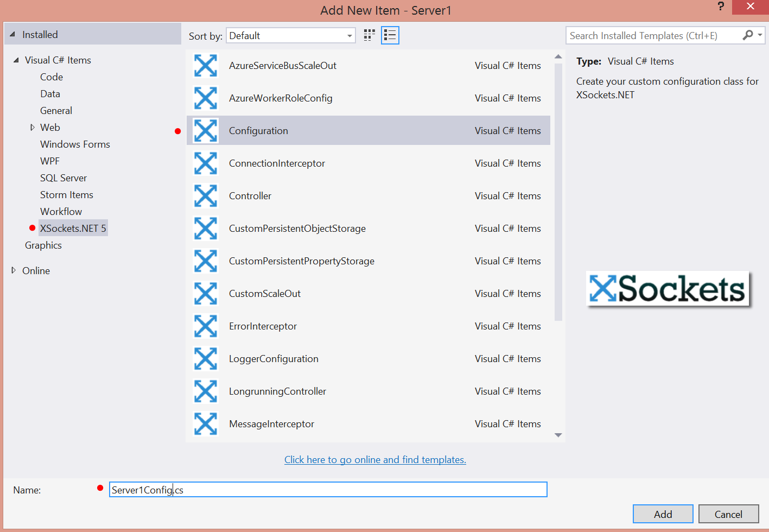Click the template list scrollbar down arrow
Viewport: 769px width, 532px height.
tap(558, 435)
